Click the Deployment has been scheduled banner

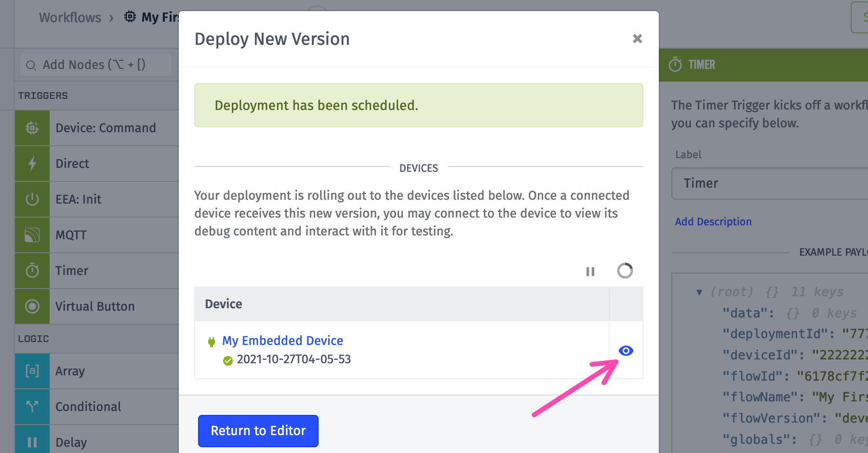coord(418,105)
